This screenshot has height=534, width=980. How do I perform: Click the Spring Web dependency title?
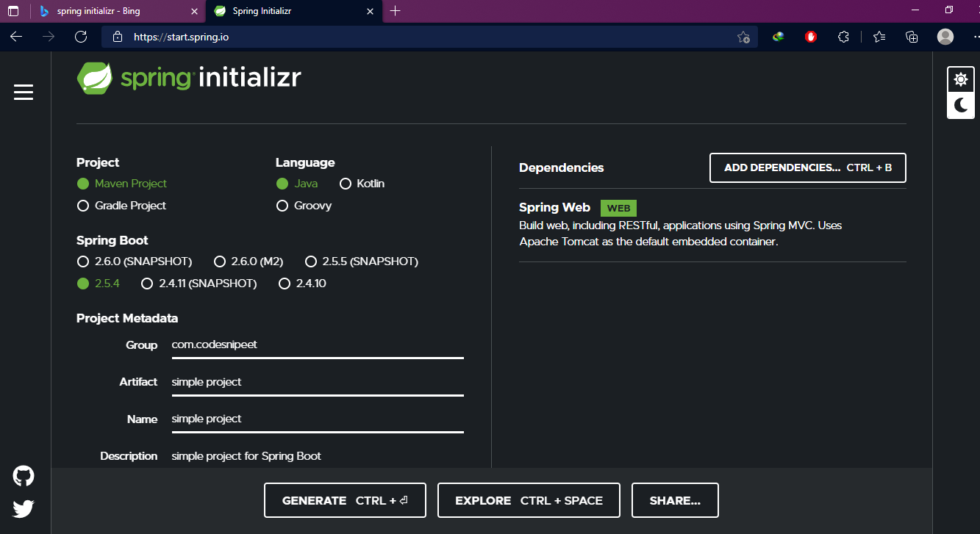[x=555, y=207]
